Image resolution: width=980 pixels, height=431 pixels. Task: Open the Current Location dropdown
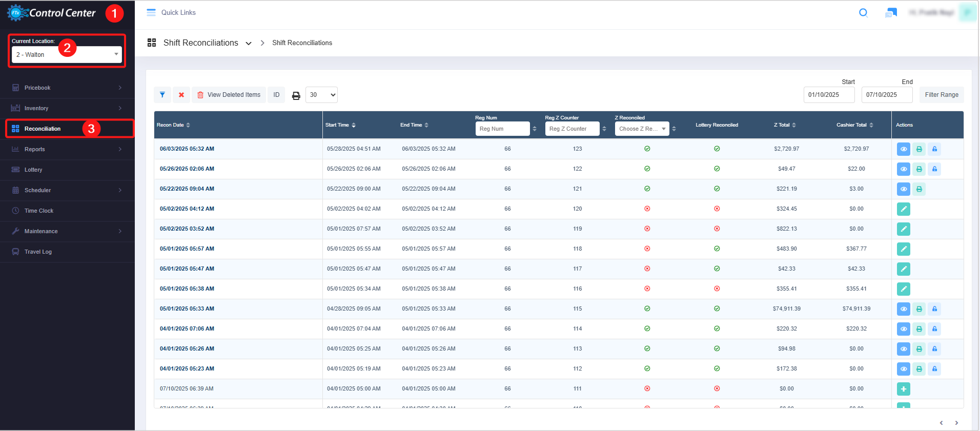67,55
